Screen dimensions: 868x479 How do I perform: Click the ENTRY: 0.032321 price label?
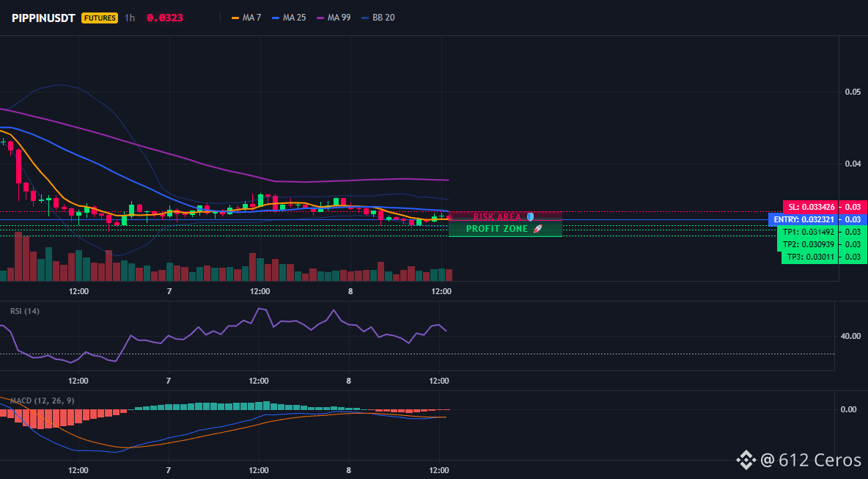[x=803, y=219]
